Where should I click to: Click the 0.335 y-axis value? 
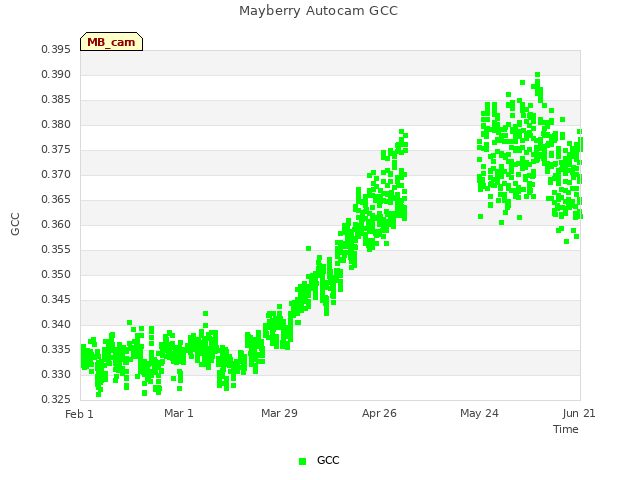coord(56,349)
